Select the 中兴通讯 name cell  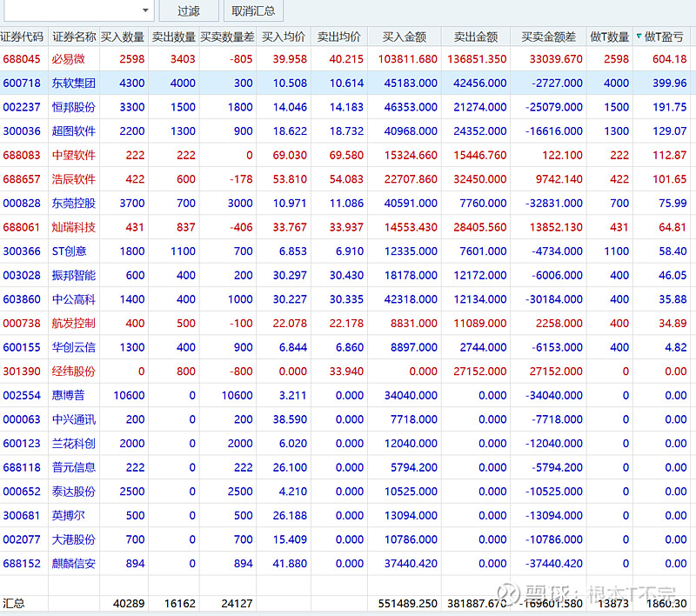74,419
